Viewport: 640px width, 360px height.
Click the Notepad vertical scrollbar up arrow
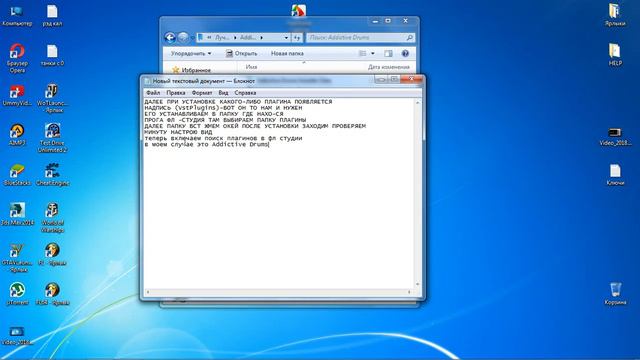[x=418, y=102]
